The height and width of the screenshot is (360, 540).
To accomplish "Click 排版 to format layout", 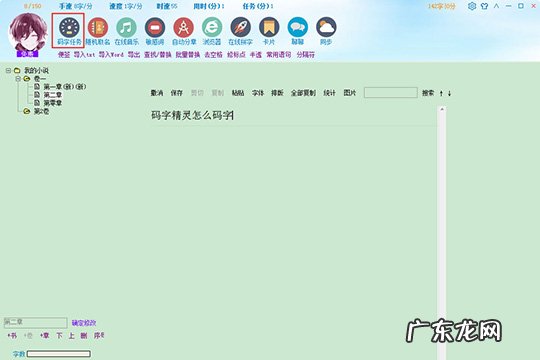I will coord(277,93).
